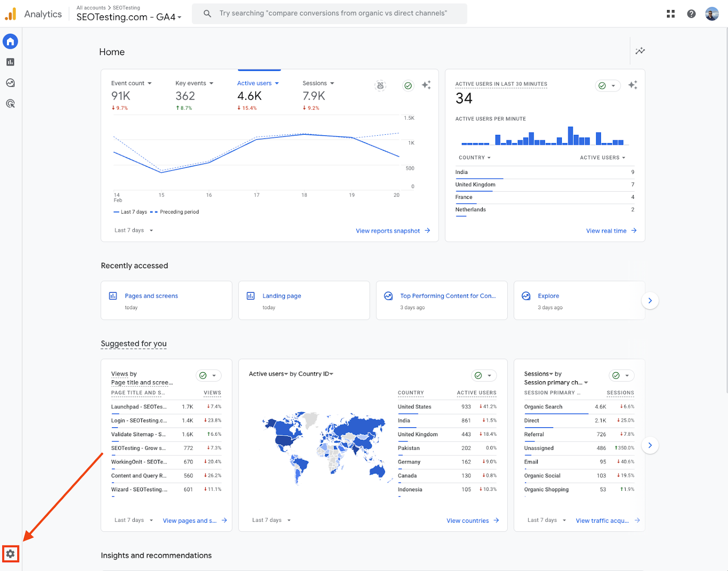This screenshot has height=571, width=728.
Task: Open Reports from the left sidebar
Action: [10, 62]
